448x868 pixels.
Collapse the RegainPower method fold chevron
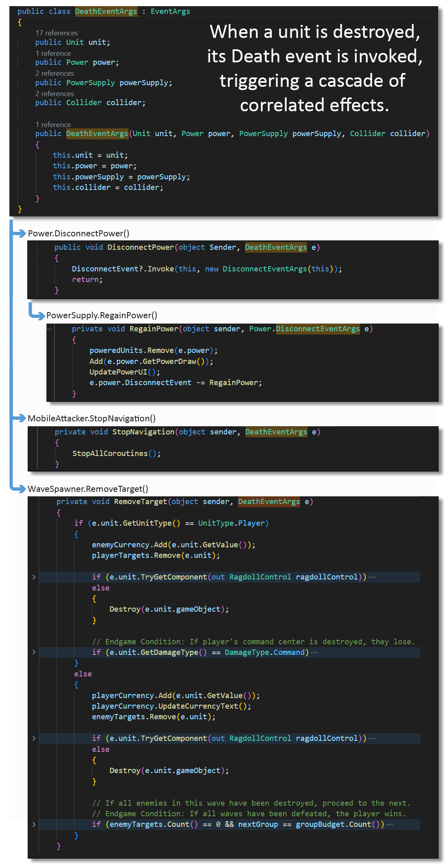[x=49, y=329]
